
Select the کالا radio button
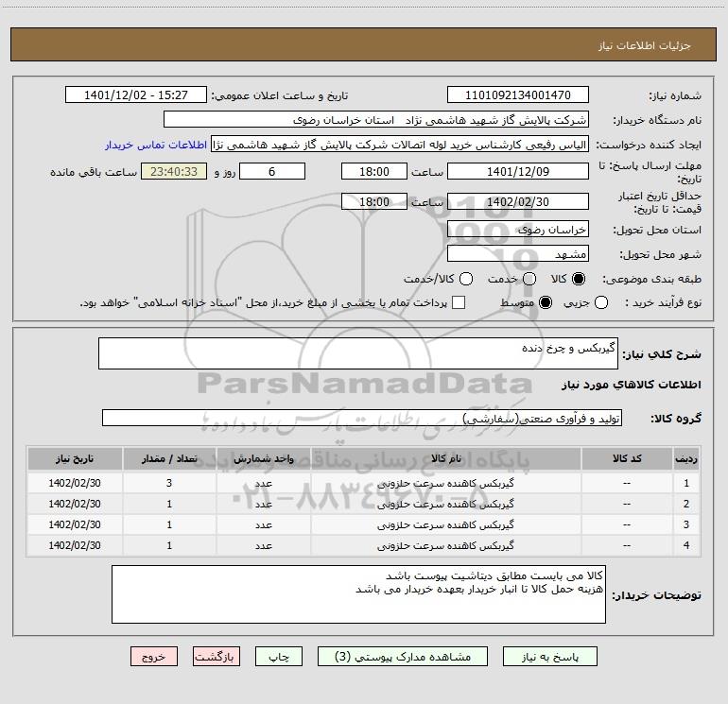click(579, 279)
